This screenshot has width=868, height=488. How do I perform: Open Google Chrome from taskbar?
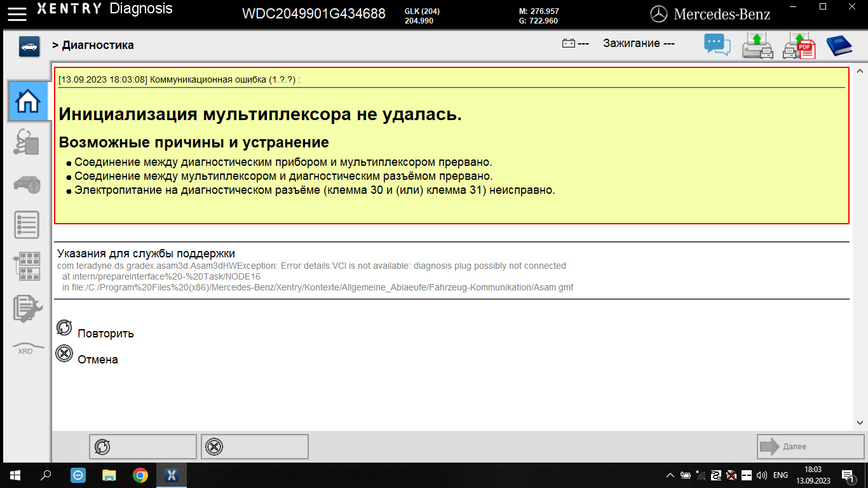(140, 475)
